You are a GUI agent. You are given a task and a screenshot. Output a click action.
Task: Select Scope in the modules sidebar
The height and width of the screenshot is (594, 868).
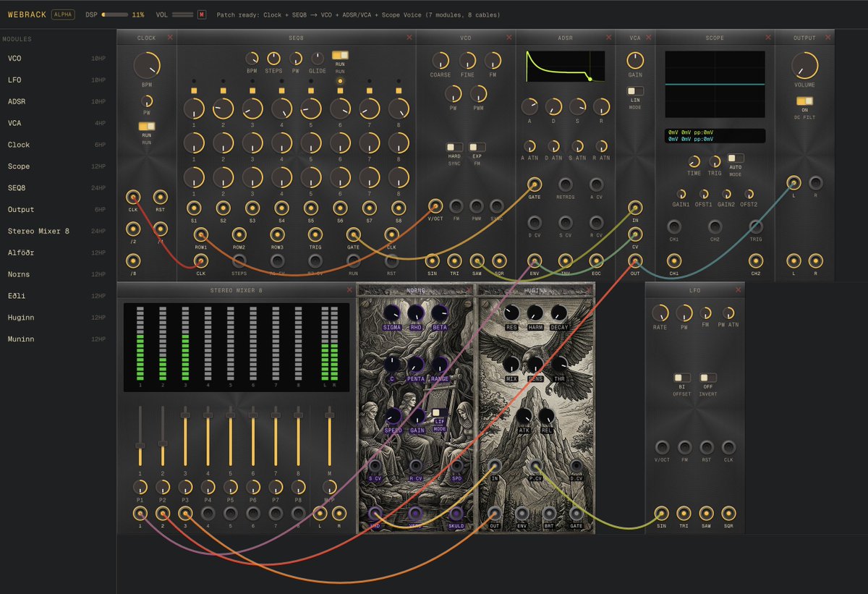click(58, 166)
